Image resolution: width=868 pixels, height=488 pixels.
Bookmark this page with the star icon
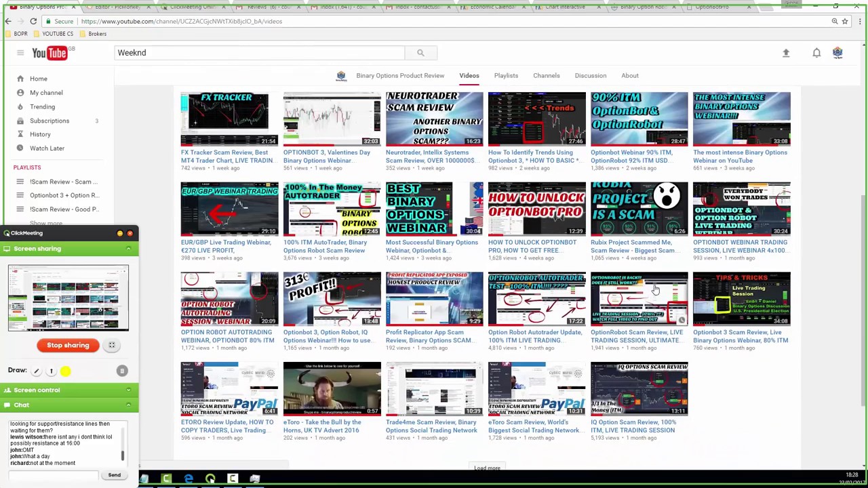click(845, 21)
